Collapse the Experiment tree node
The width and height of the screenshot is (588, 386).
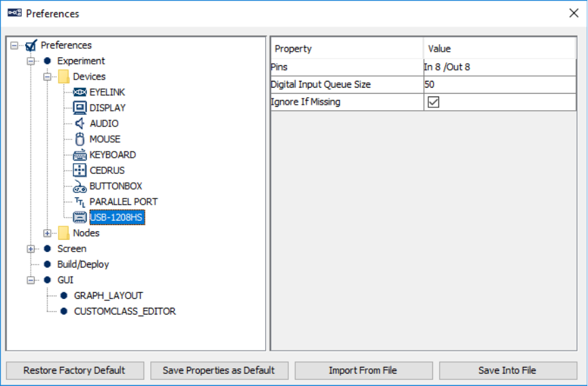(x=31, y=61)
